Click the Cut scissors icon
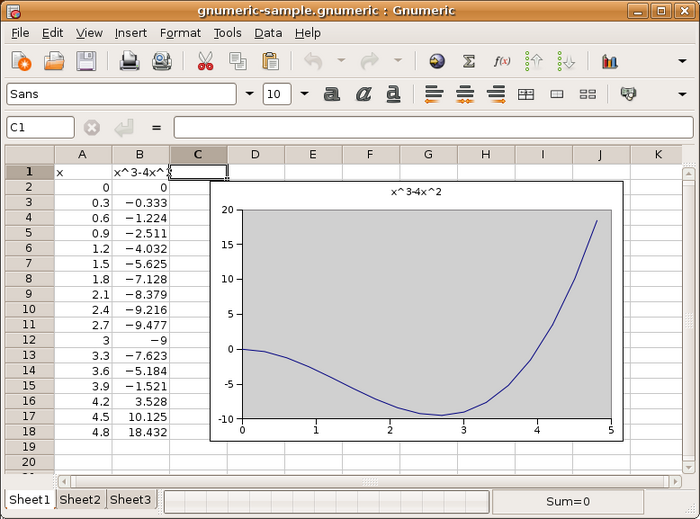700x519 pixels. click(206, 61)
